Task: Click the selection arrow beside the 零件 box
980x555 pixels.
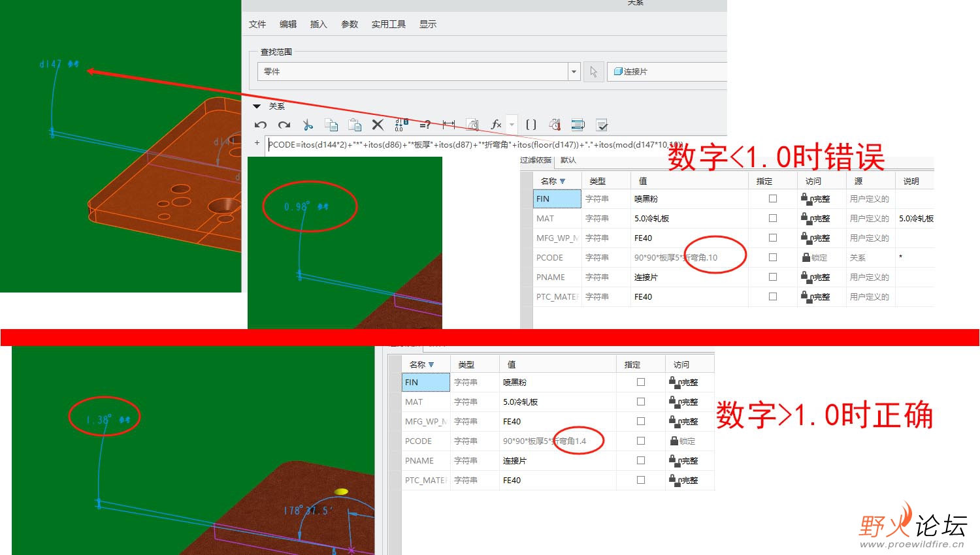Action: (x=593, y=72)
